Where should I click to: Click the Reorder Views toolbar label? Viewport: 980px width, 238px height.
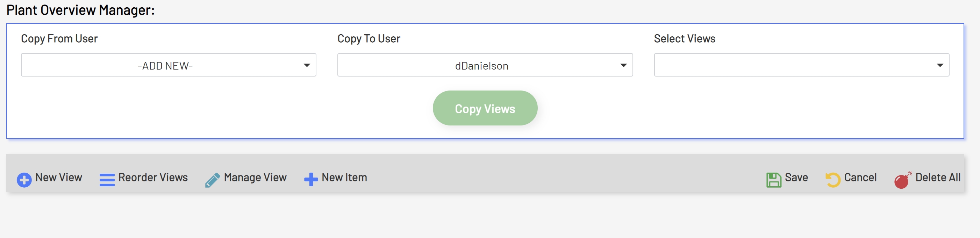pyautogui.click(x=152, y=178)
